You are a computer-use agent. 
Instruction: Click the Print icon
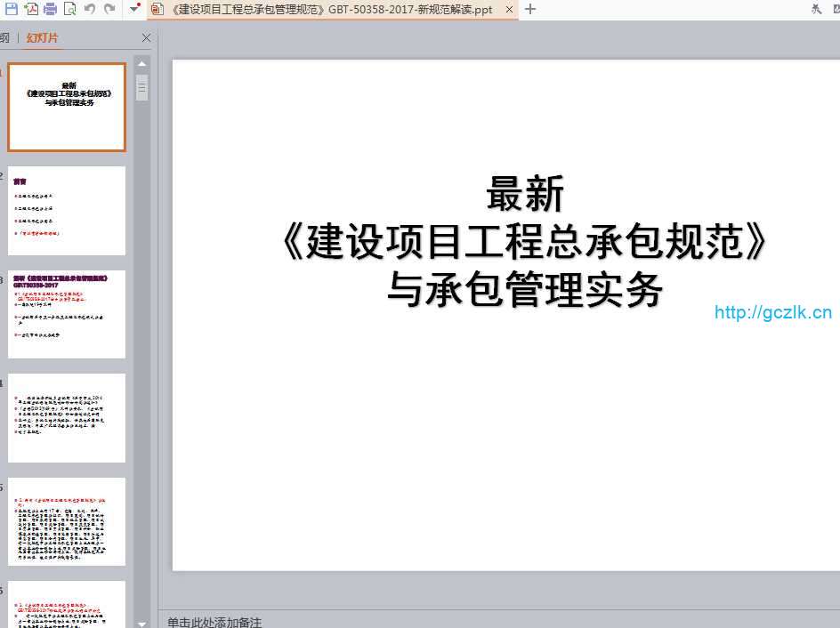tap(50, 9)
